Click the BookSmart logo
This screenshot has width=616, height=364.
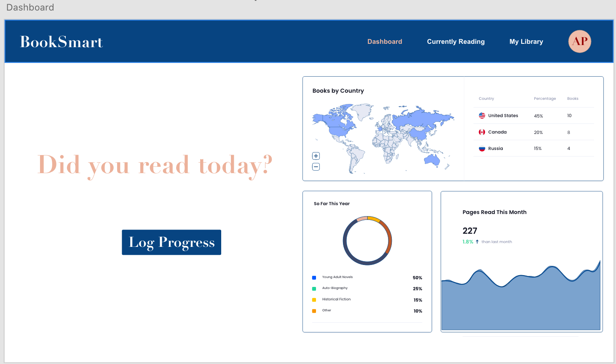tap(62, 42)
